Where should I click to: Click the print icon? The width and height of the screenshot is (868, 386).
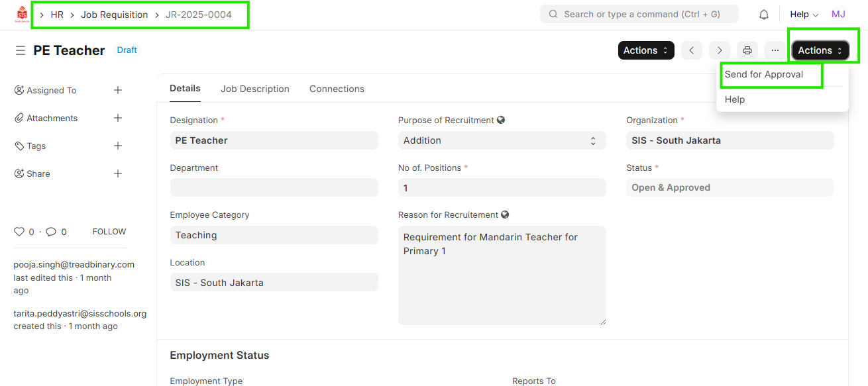point(747,50)
